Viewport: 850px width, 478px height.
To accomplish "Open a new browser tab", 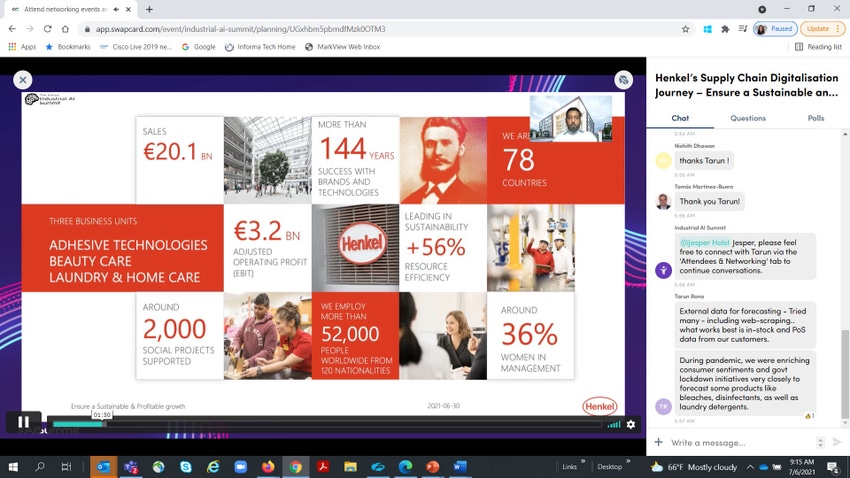I will pyautogui.click(x=149, y=9).
